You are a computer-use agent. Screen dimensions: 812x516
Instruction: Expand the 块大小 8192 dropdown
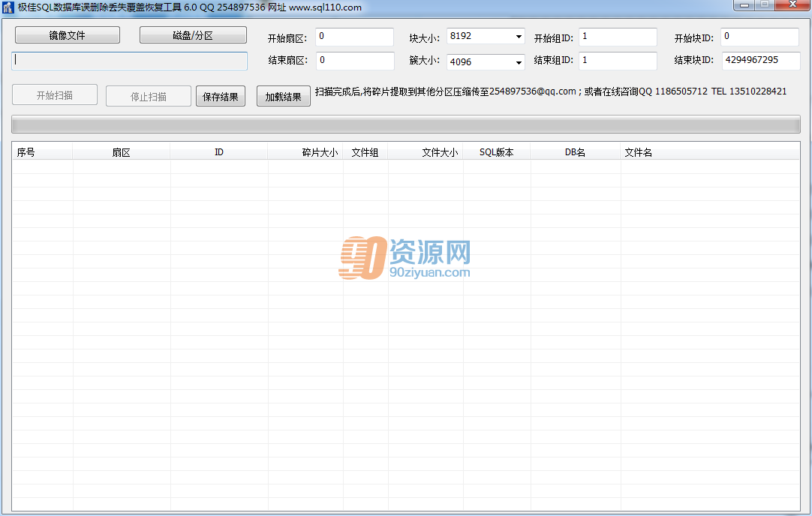[x=519, y=37]
